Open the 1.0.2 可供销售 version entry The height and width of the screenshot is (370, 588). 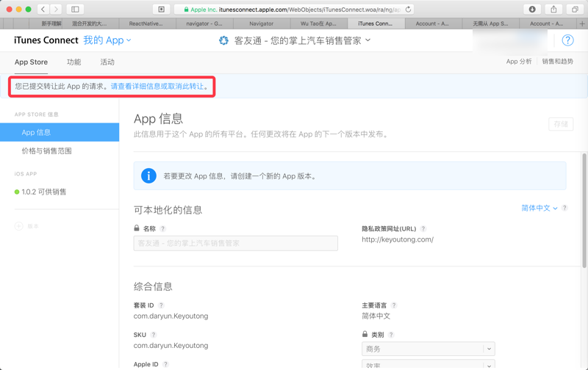(44, 192)
